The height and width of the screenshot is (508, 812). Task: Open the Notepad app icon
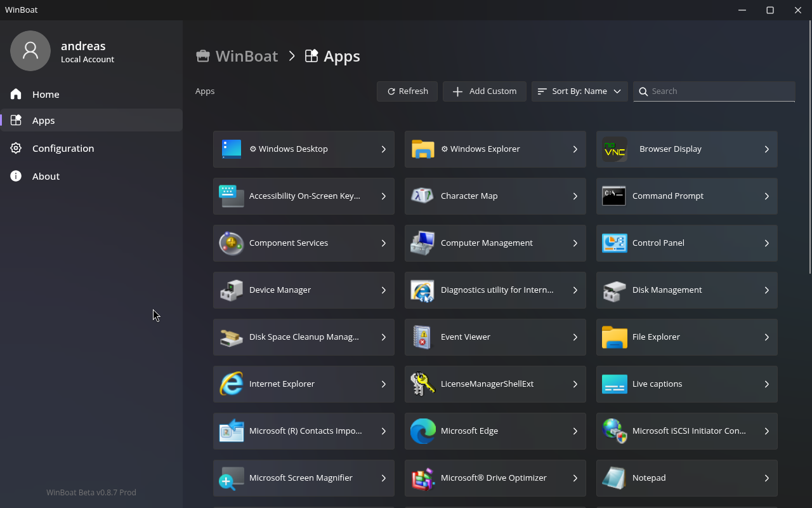614,478
